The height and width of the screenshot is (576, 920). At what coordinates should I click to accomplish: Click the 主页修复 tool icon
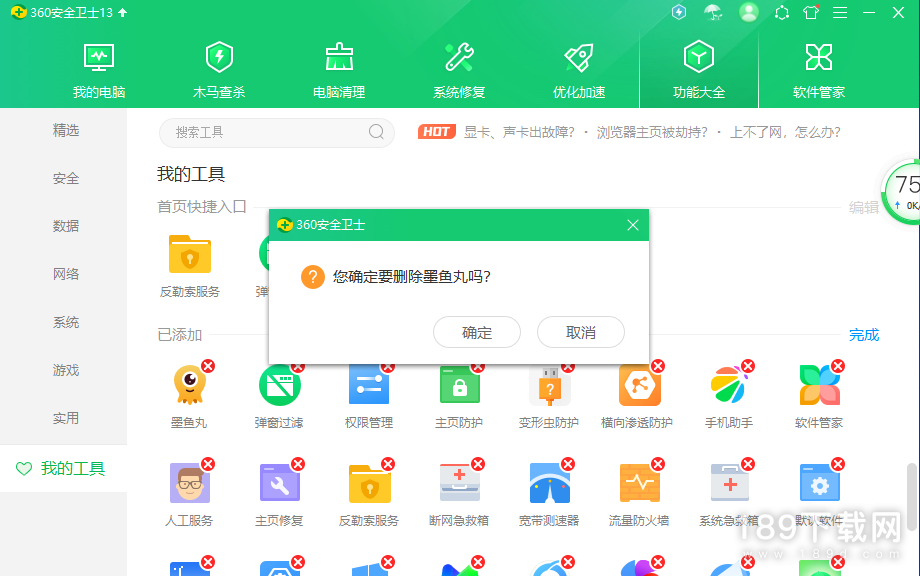click(x=279, y=483)
